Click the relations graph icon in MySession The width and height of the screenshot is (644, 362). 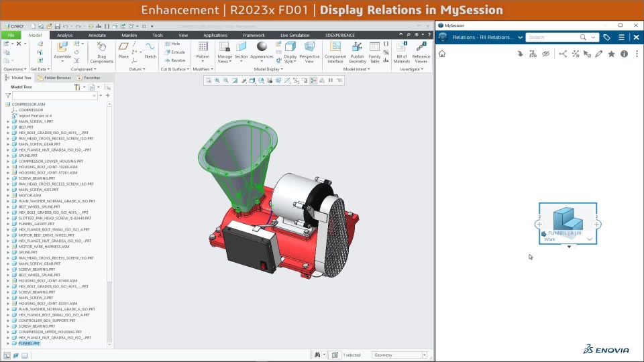(563, 54)
